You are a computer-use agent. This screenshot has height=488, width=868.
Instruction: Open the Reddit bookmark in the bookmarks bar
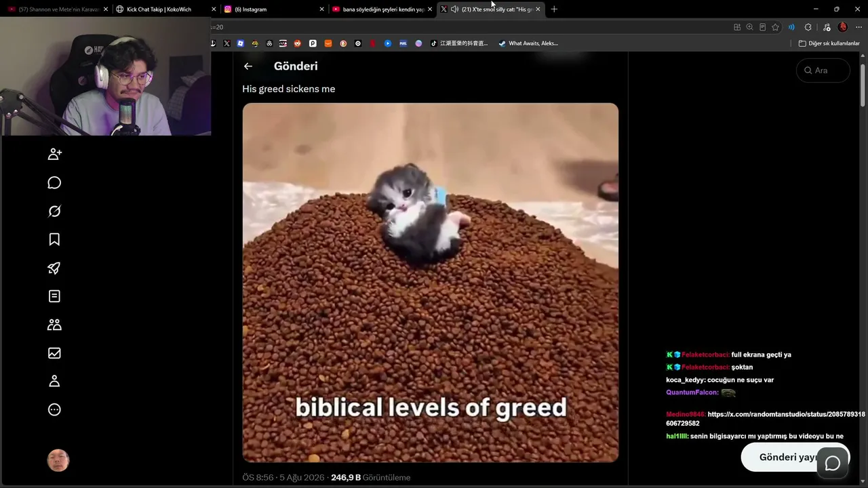tap(298, 43)
